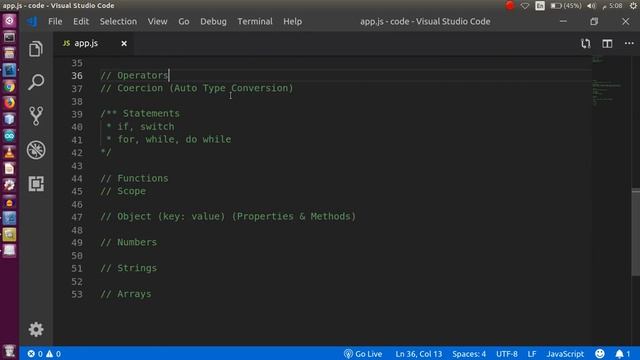This screenshot has width=640, height=360.
Task: Click the 5:08 clock in the top panel
Action: 612,6
